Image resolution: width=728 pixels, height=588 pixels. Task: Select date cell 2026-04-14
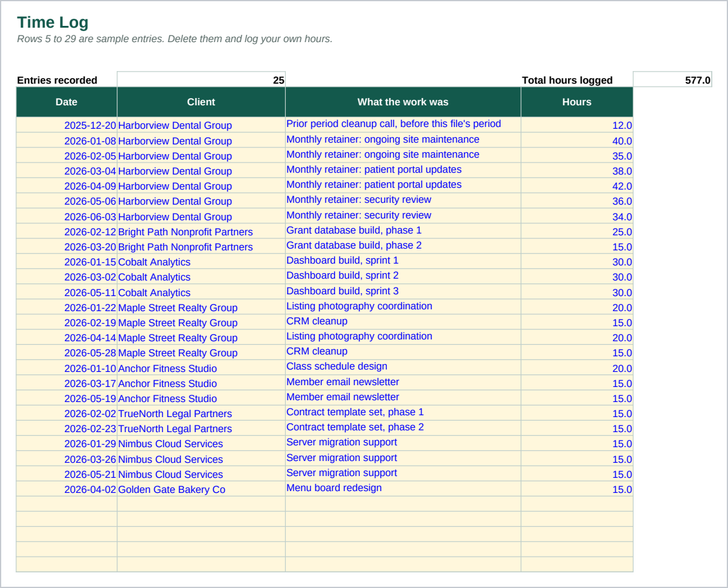(67, 338)
